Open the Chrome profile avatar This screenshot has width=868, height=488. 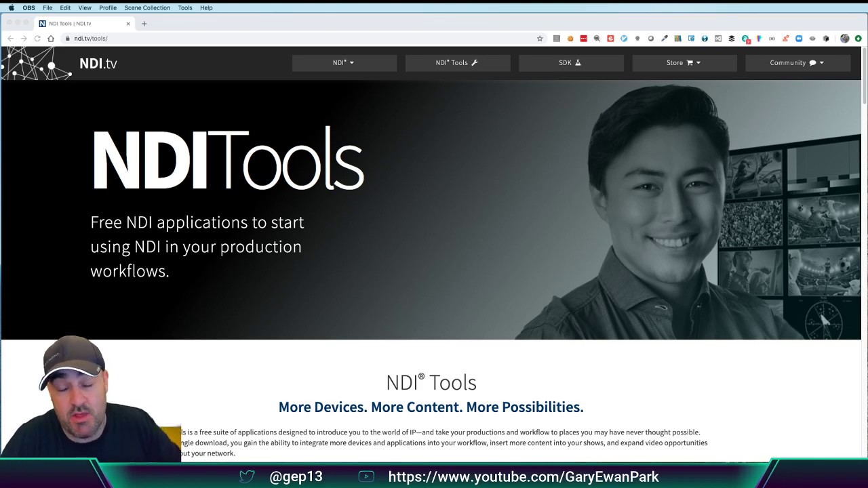[844, 39]
